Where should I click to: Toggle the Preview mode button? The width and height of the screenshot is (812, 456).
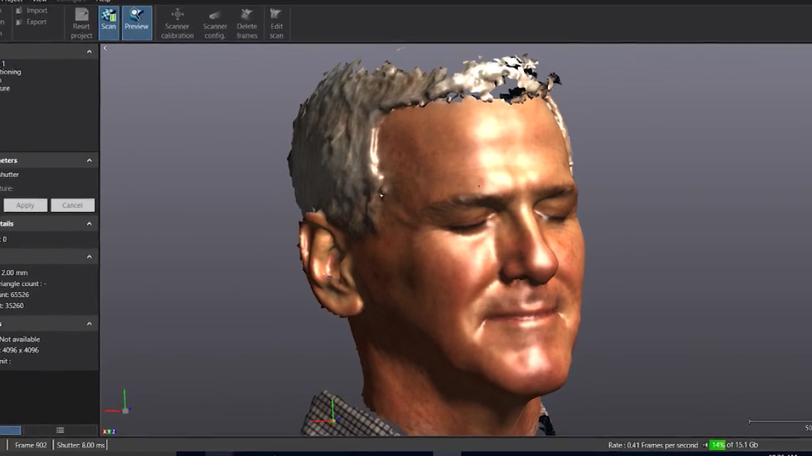pyautogui.click(x=137, y=23)
